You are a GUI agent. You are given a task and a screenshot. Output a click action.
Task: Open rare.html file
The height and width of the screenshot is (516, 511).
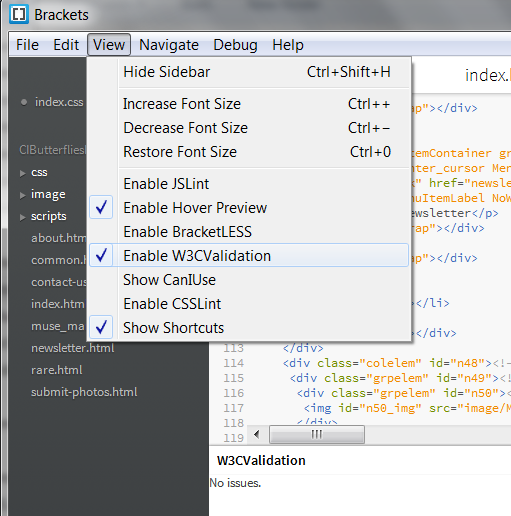pyautogui.click(x=56, y=370)
